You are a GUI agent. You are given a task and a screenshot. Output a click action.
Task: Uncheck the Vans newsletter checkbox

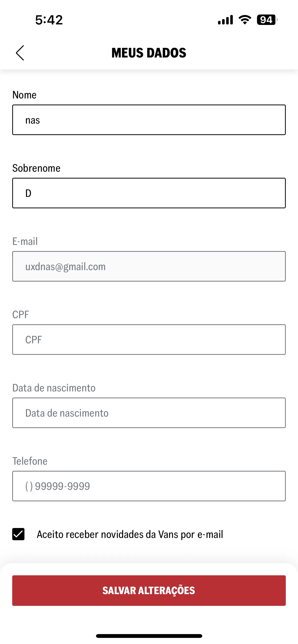18,534
